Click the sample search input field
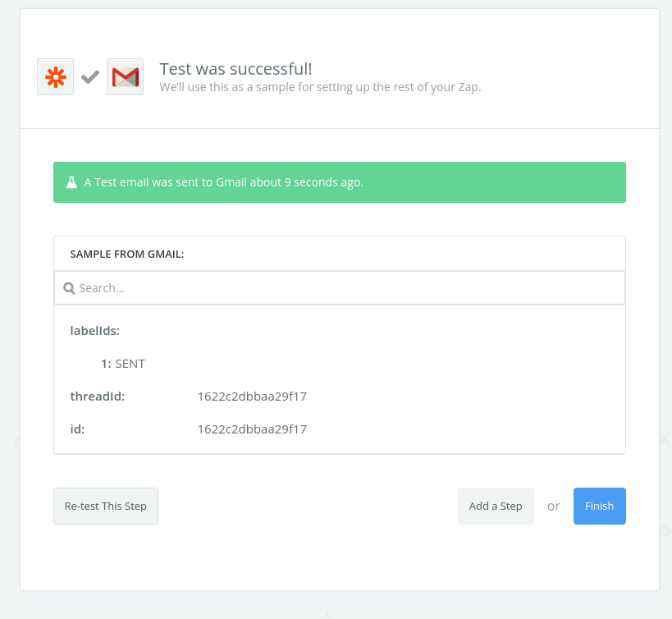 [x=345, y=288]
